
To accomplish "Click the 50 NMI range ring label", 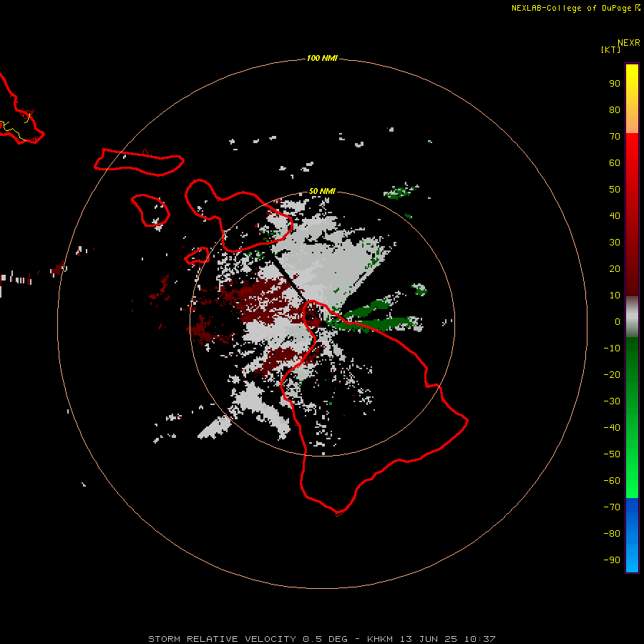I will point(322,191).
